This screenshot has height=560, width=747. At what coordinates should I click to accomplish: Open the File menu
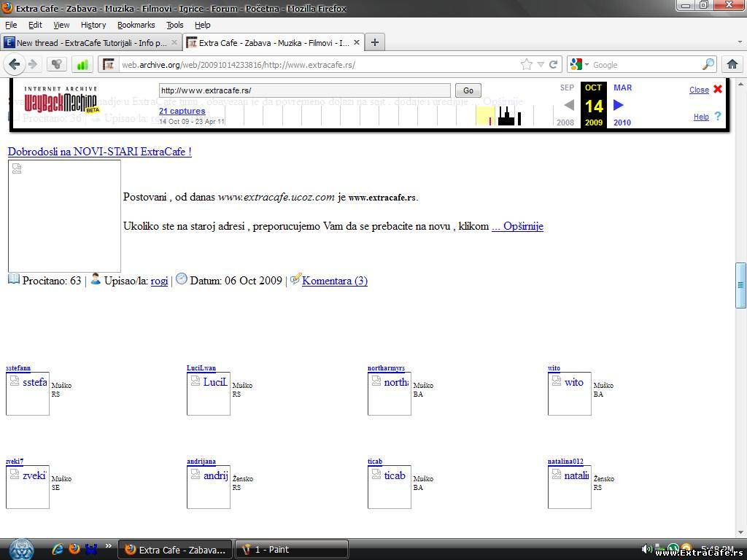click(11, 25)
